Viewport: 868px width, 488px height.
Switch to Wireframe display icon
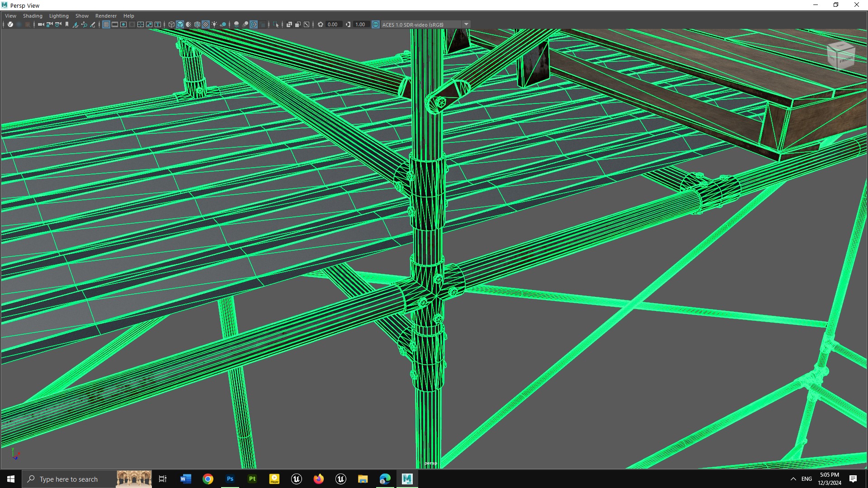(171, 24)
